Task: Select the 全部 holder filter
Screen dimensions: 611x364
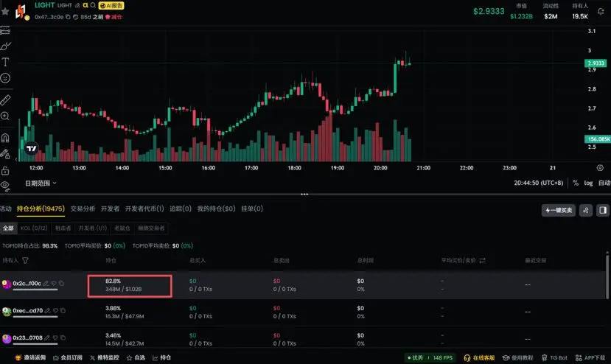Action: click(x=8, y=228)
